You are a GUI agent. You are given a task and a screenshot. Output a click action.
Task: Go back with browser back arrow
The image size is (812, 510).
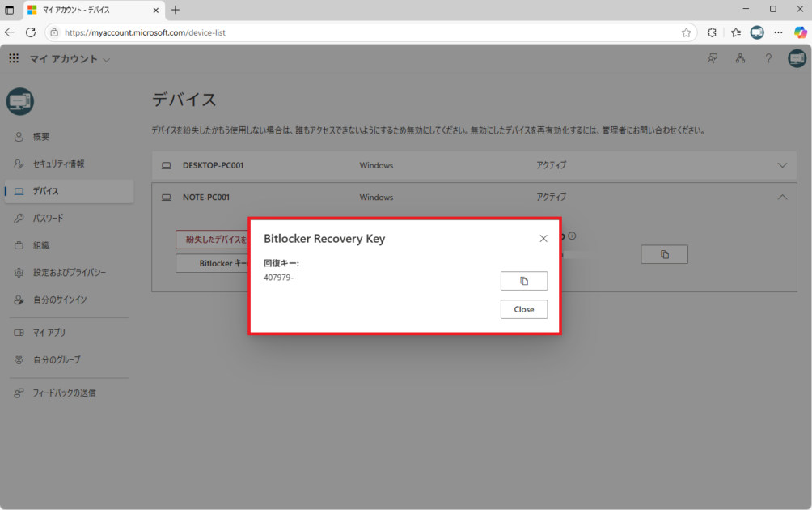10,32
